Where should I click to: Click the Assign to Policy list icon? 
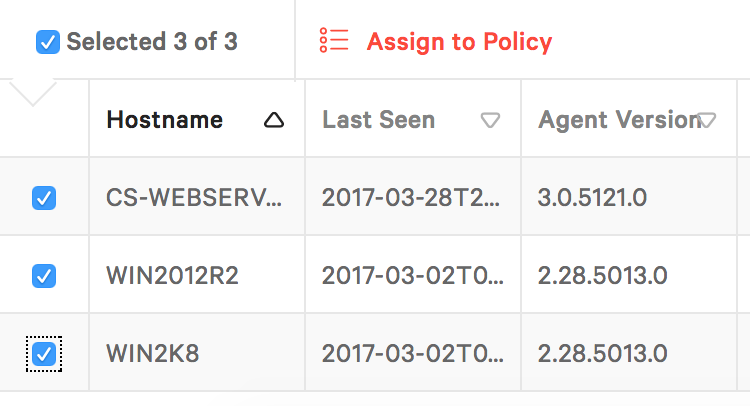point(333,40)
